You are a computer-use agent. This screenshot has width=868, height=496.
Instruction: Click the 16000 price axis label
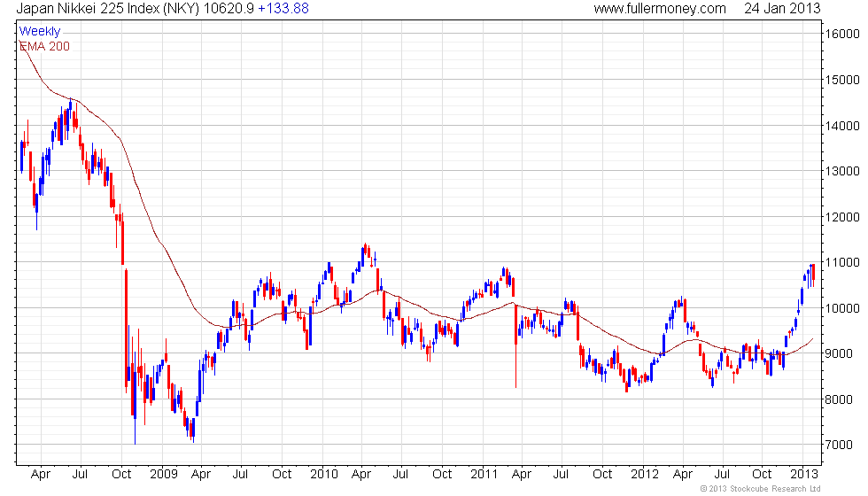pos(843,34)
